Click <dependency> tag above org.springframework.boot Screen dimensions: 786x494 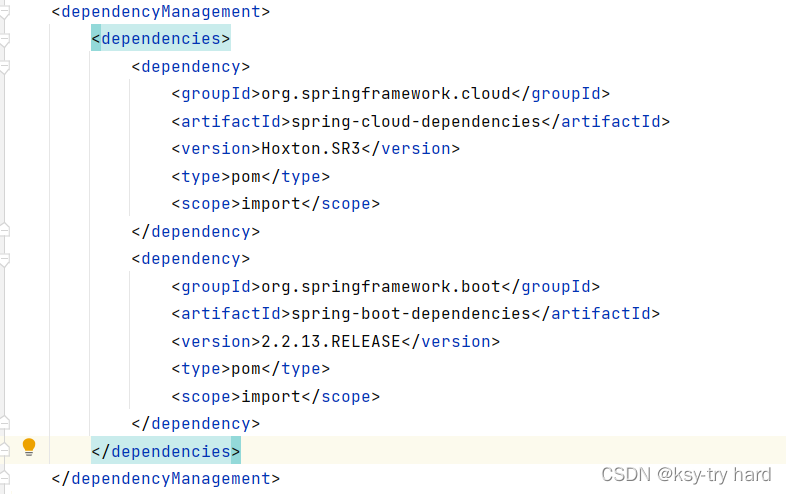click(x=190, y=259)
